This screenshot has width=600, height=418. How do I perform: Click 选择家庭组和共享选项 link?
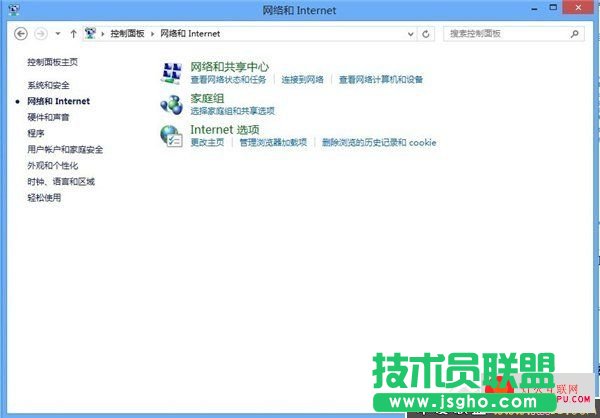point(232,111)
